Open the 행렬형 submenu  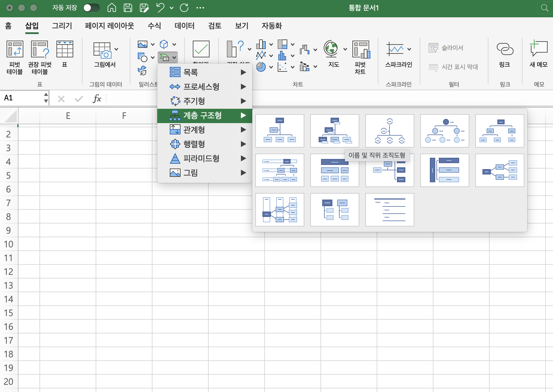pos(205,144)
